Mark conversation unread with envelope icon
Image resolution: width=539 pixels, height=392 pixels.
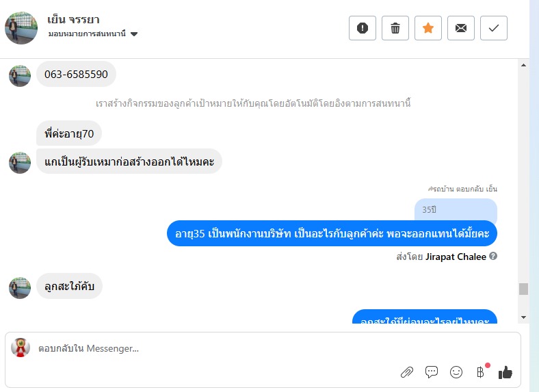(461, 28)
